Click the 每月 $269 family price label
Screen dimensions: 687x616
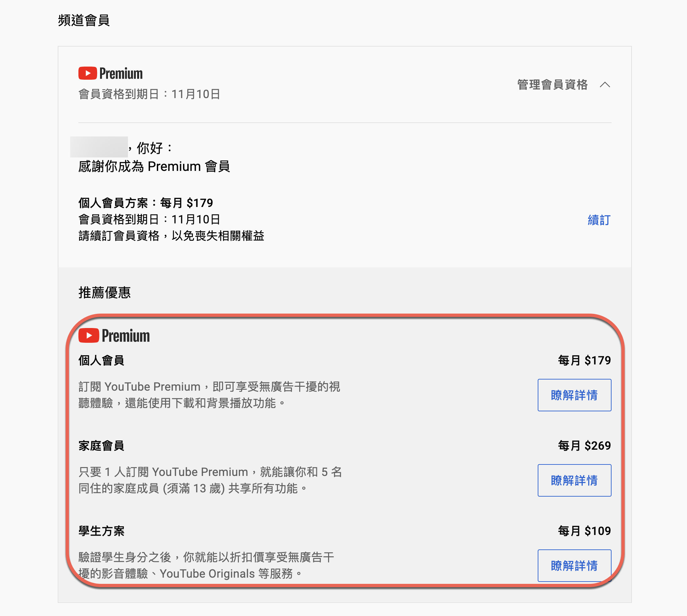tap(584, 445)
